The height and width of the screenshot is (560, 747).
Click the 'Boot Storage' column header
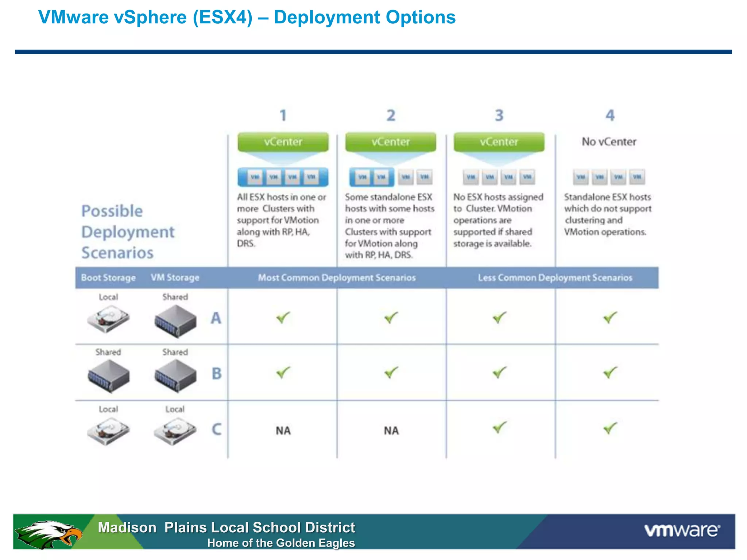tap(108, 278)
